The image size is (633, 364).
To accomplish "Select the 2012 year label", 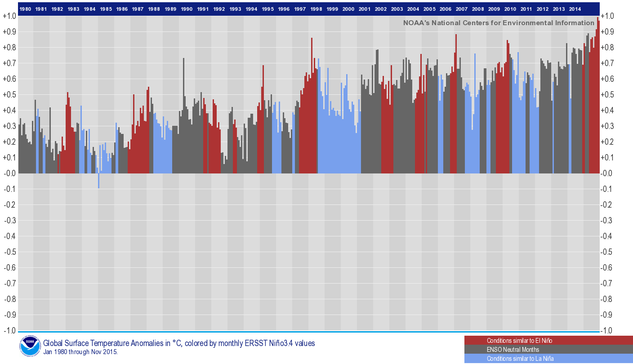I will tap(543, 9).
